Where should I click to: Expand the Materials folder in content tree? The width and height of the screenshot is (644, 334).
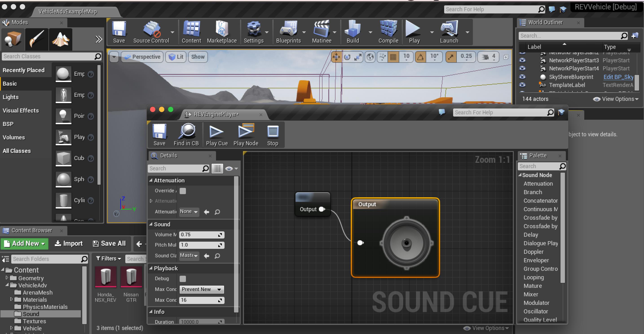tap(11, 299)
